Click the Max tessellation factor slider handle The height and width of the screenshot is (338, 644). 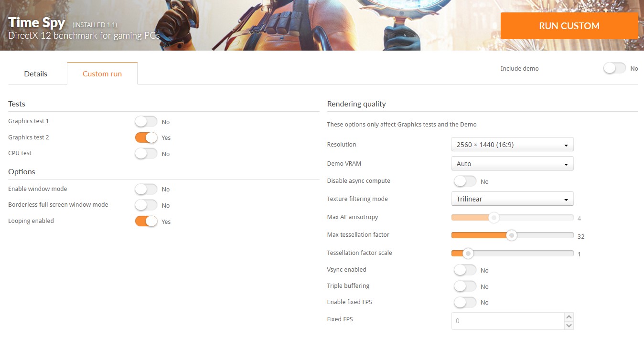[511, 235]
